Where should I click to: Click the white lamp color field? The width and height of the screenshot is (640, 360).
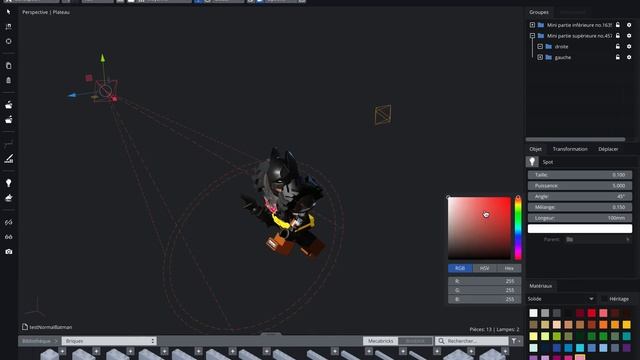click(580, 229)
